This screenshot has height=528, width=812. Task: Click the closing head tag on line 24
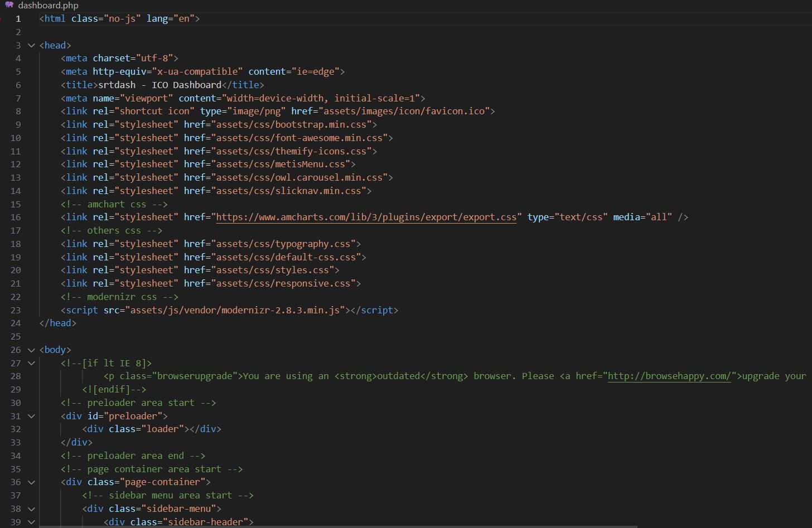(58, 323)
